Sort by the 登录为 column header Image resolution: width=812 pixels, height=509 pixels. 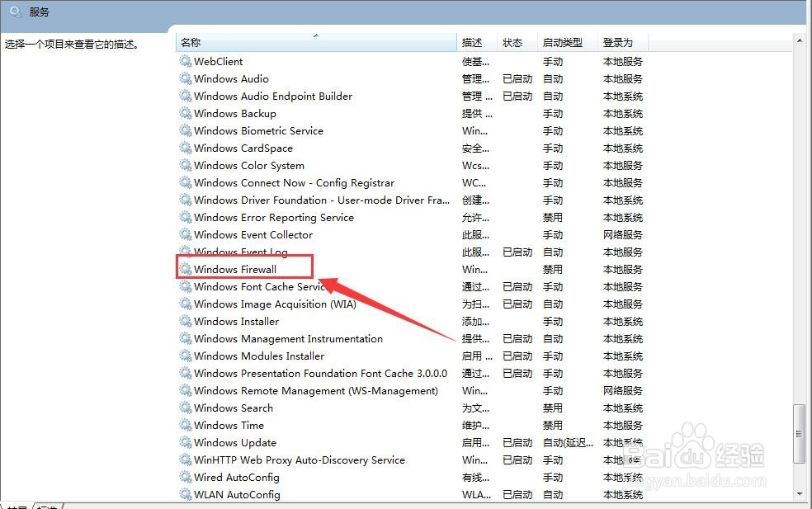(623, 42)
